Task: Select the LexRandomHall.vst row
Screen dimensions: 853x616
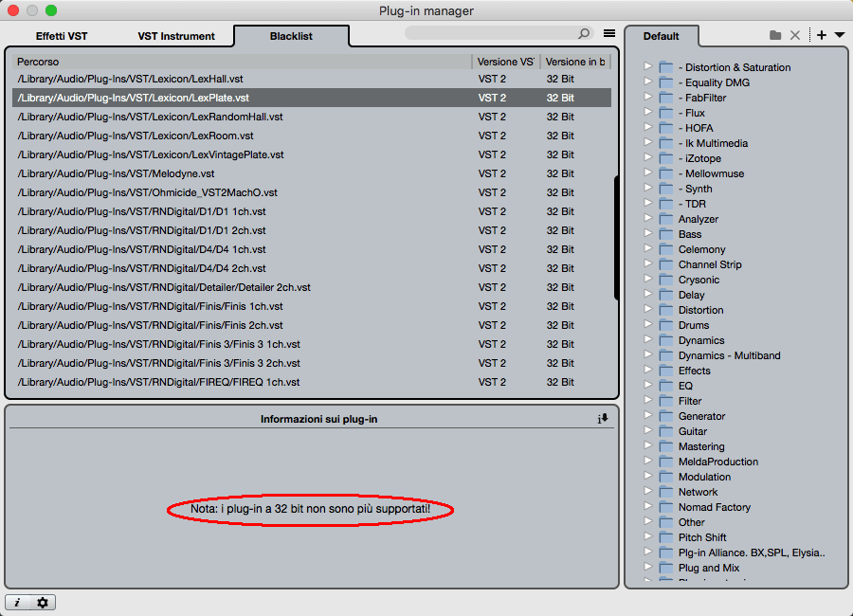Action: 312,117
